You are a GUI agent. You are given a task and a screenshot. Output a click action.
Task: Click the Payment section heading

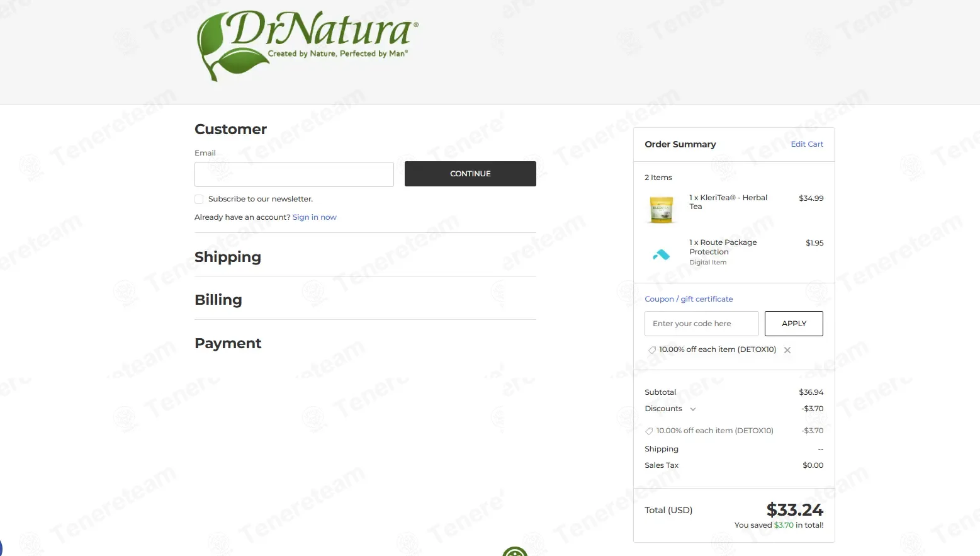pyautogui.click(x=228, y=343)
